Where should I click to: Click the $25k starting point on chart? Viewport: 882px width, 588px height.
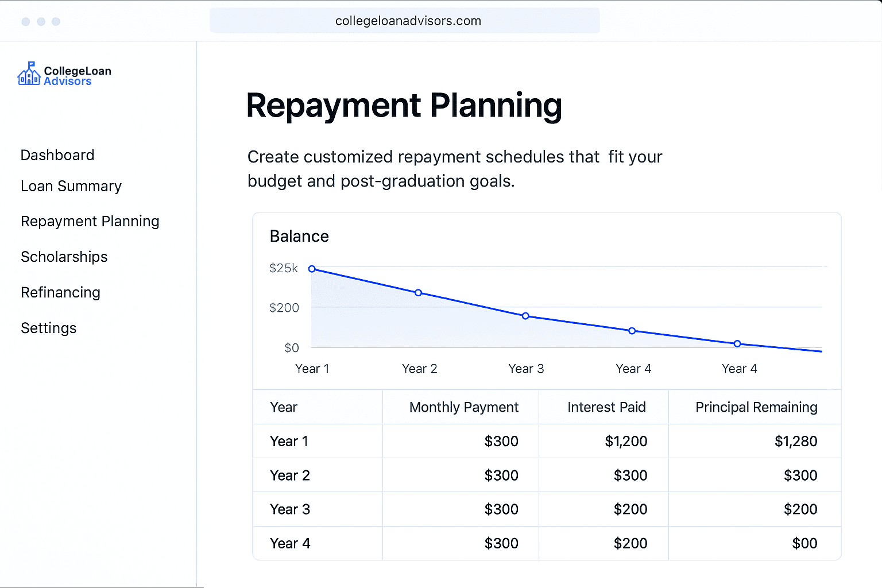[x=312, y=269]
